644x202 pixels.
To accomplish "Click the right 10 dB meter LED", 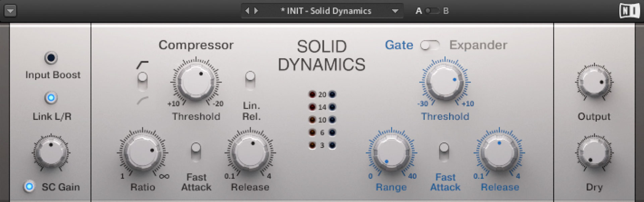I will pyautogui.click(x=332, y=120).
